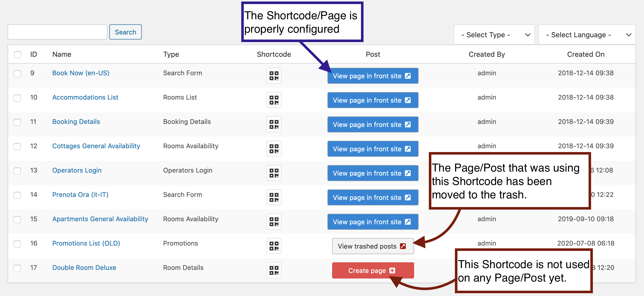Toggle the select-all checkbox in table header

(17, 54)
